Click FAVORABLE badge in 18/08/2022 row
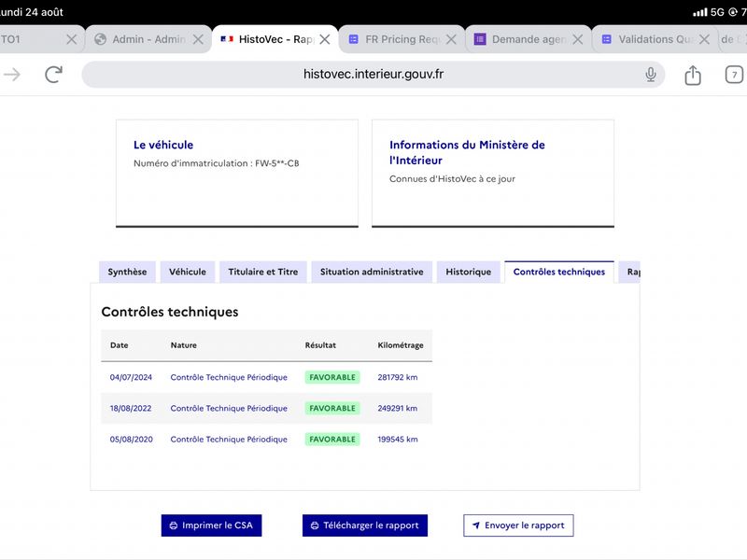Viewport: 747px width, 560px height. click(332, 408)
